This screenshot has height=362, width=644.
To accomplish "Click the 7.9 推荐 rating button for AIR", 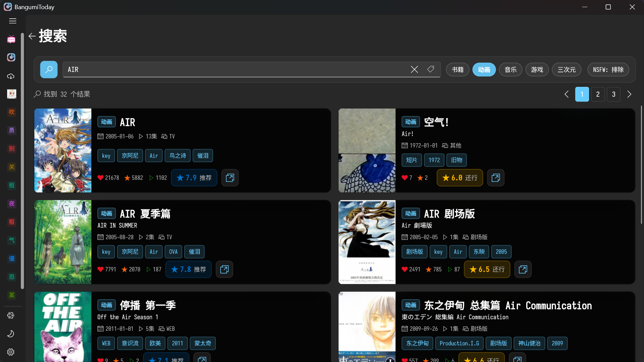I will point(194,178).
